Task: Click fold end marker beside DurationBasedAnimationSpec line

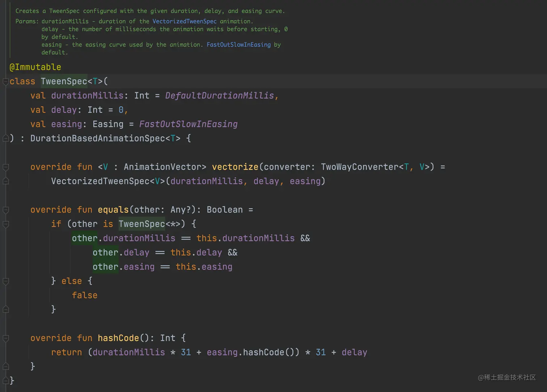Action: [x=6, y=139]
